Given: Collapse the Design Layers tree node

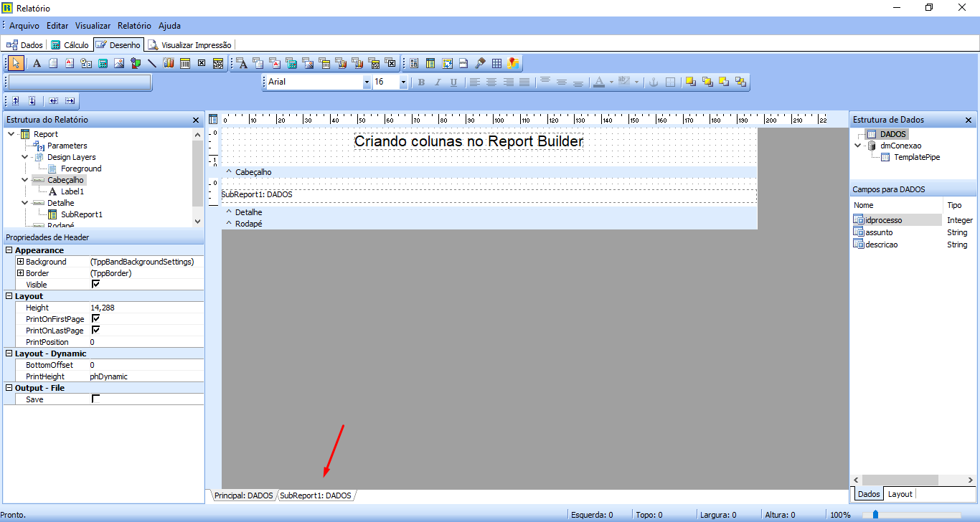Looking at the screenshot, I should pos(24,157).
